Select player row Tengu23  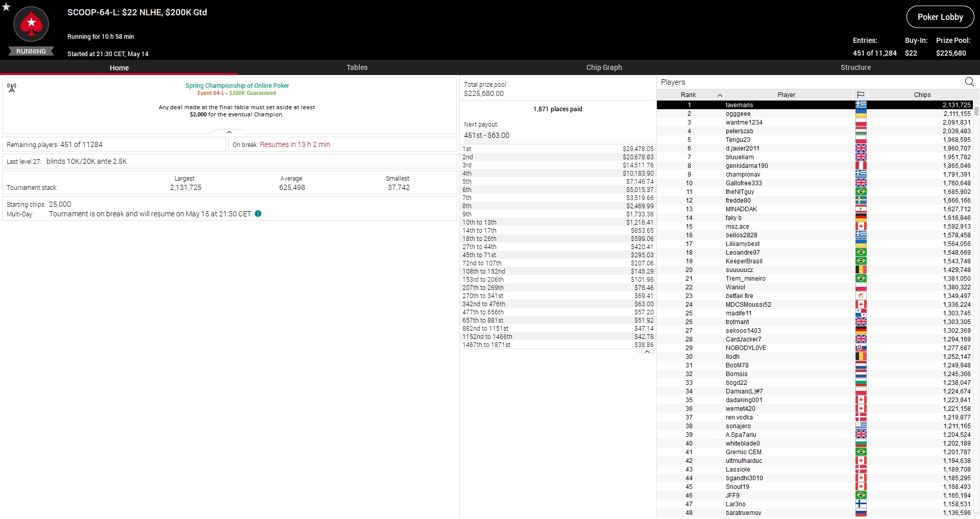pyautogui.click(x=815, y=139)
